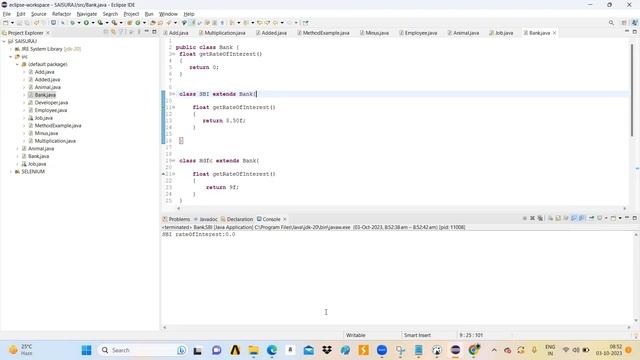The image size is (640, 360).
Task: Click the Pin Console icon
Action: coord(591,218)
